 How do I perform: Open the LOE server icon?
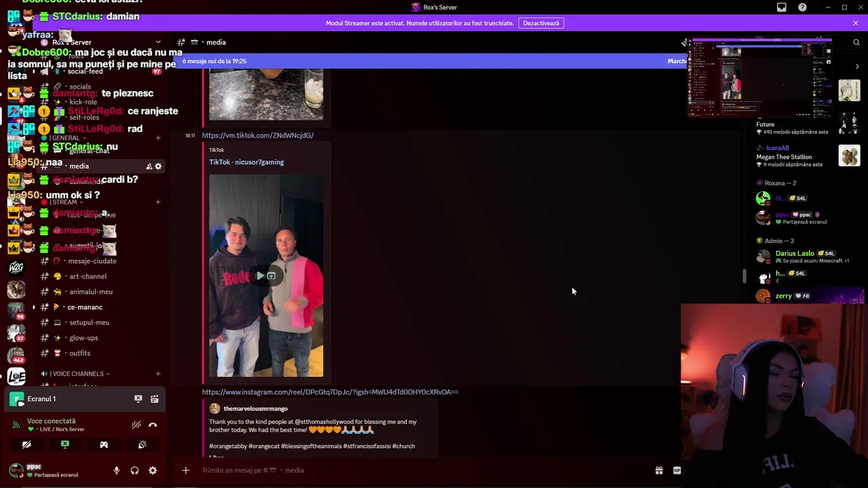coord(16,377)
